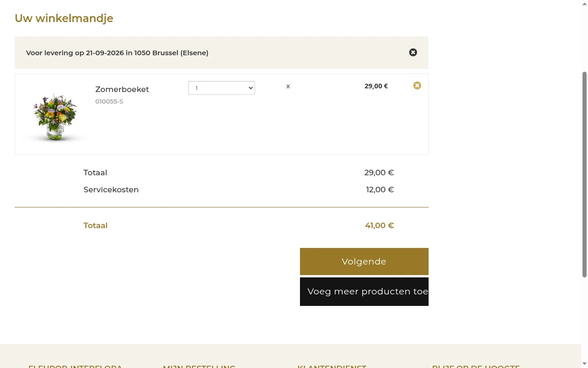Click the gold Totaal label
This screenshot has height=368, width=588.
(x=96, y=225)
